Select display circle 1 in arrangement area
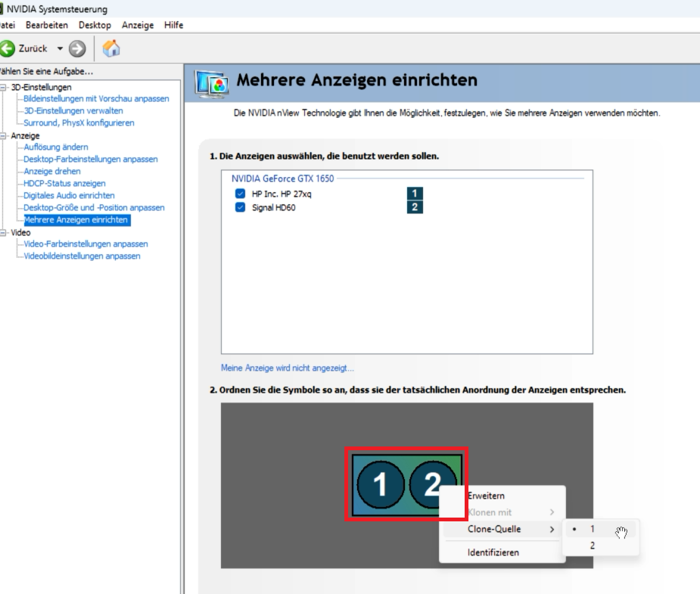 coord(381,484)
